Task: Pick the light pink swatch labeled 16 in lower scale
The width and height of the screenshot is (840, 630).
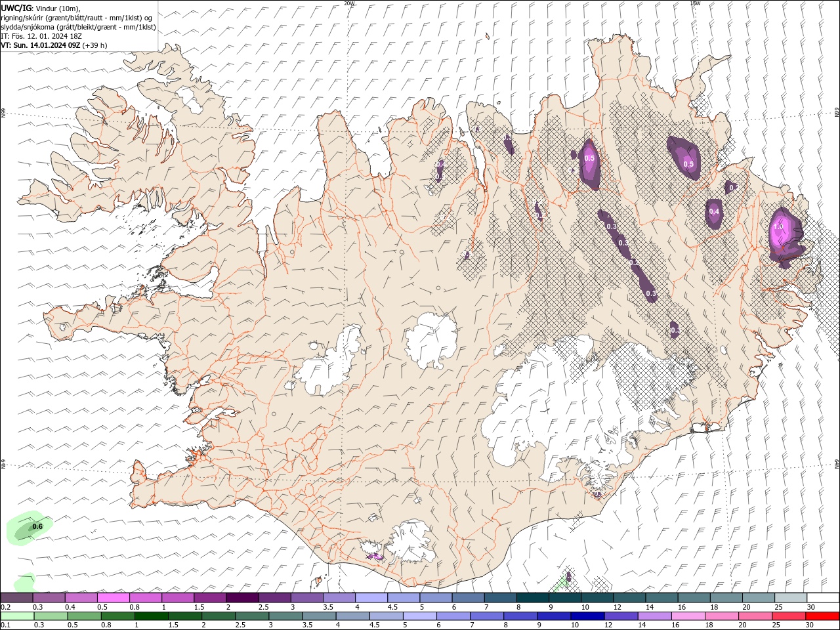Action: click(x=689, y=616)
